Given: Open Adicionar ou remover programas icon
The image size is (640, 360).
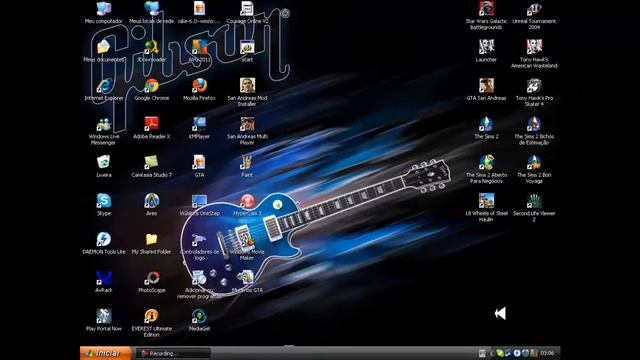Looking at the screenshot, I should (x=199, y=277).
